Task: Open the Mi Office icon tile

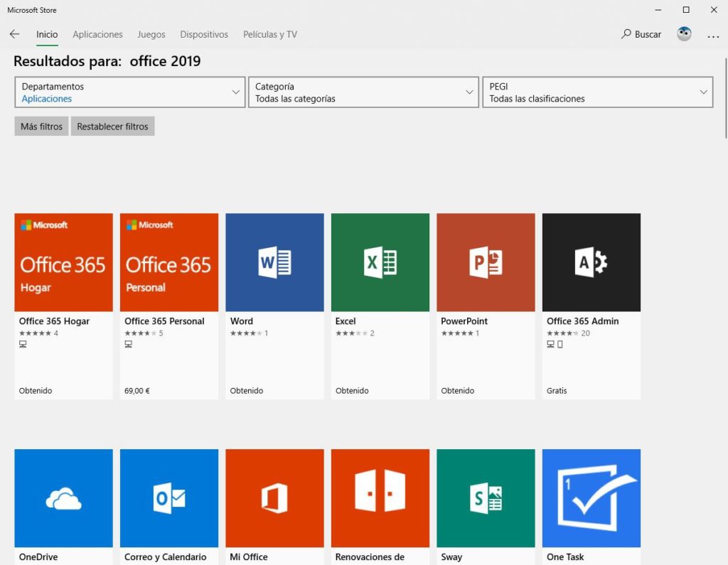Action: tap(275, 498)
